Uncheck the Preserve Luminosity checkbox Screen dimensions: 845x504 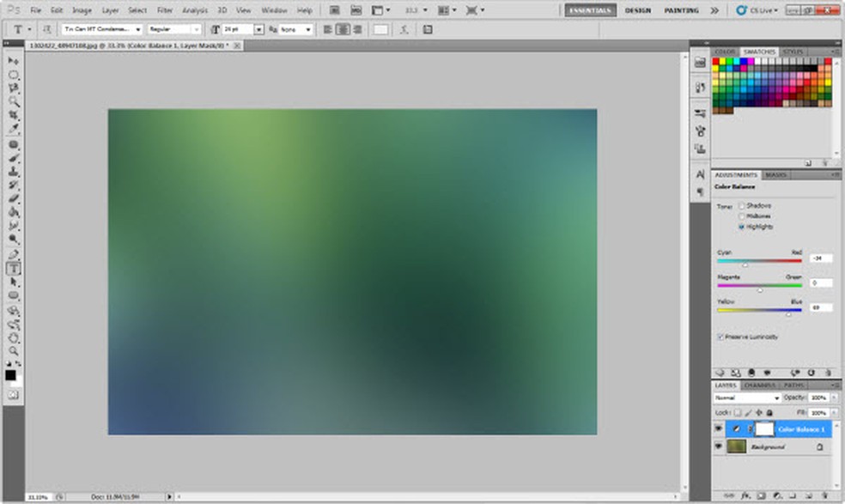720,337
